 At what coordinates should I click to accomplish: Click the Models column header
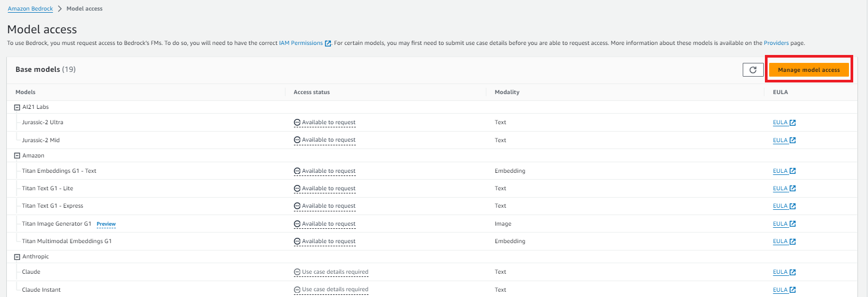[25, 92]
